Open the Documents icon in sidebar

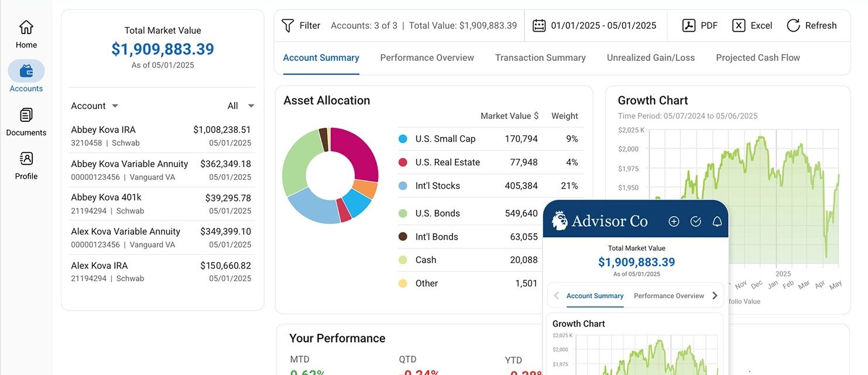pyautogui.click(x=26, y=115)
